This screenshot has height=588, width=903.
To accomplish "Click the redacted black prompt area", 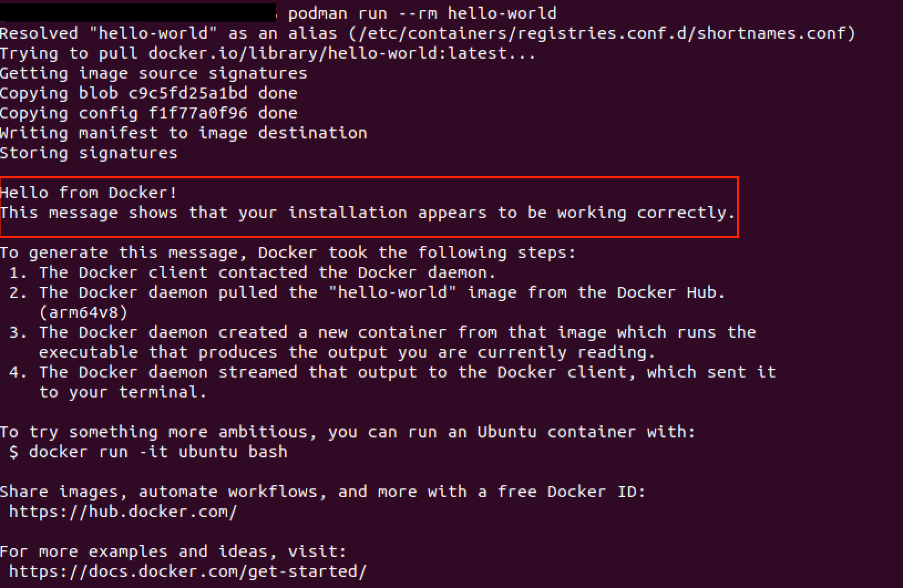I will click(x=138, y=12).
